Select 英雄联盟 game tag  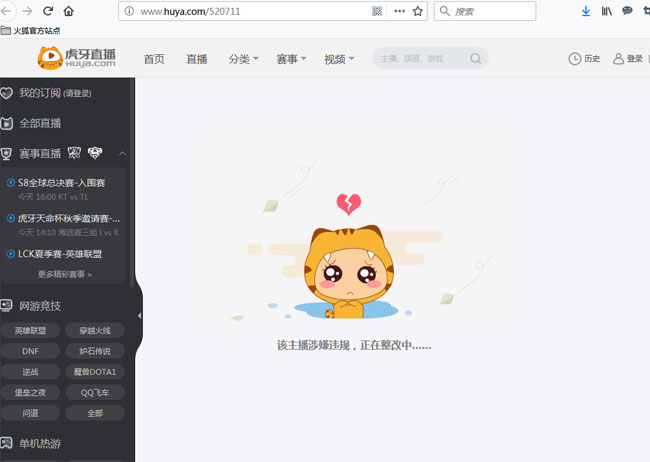coord(30,331)
